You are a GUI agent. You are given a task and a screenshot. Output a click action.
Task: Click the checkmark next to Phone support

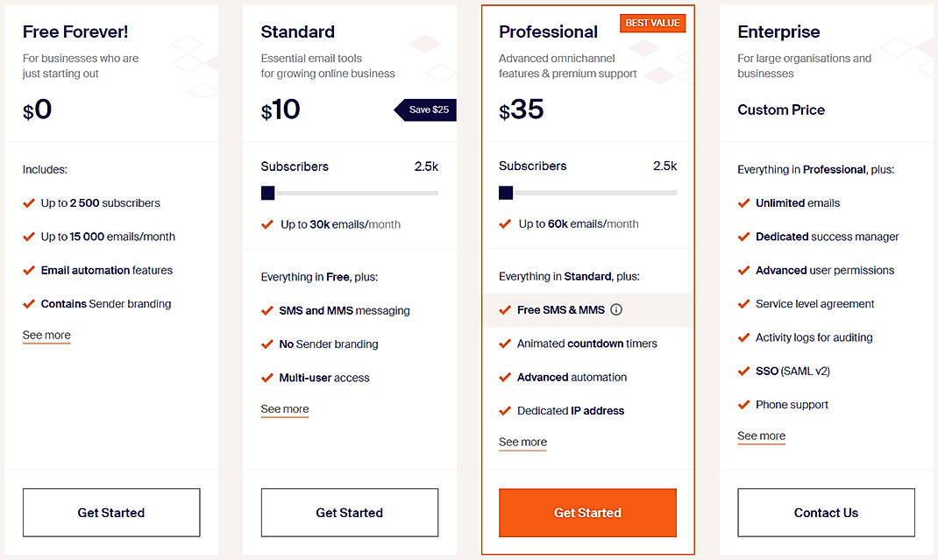click(744, 404)
